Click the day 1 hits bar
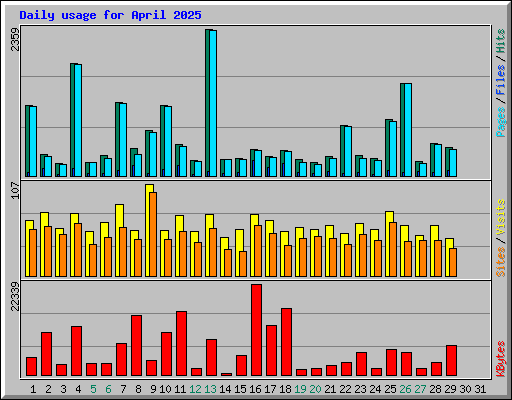Screen dimensions: 512x400 [x=27, y=141]
